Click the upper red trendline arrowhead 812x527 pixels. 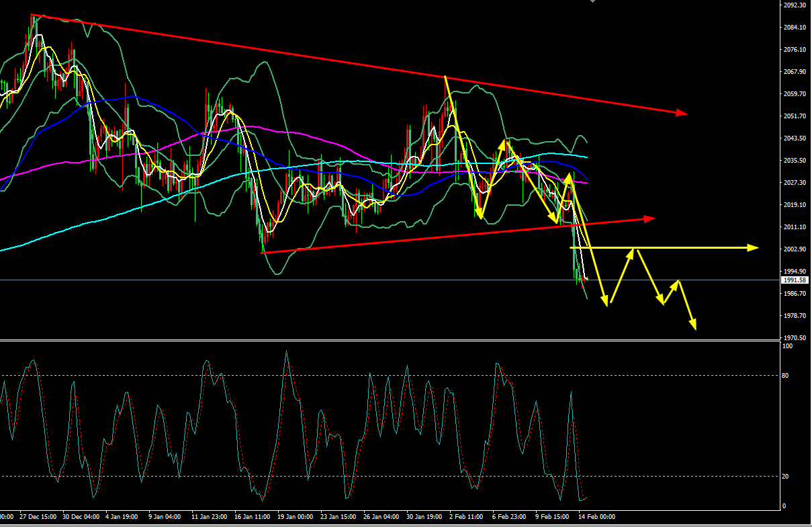click(x=682, y=113)
